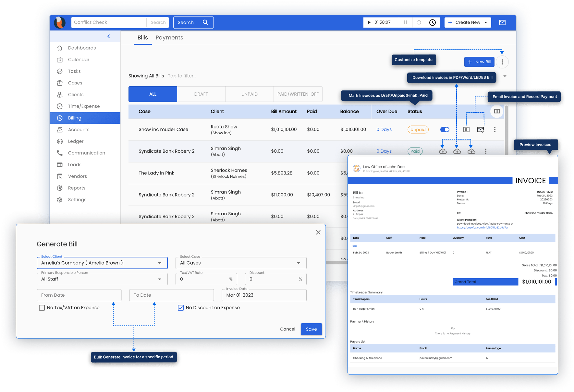This screenshot has width=574, height=392.
Task: Click the New Bill button
Action: click(x=479, y=62)
